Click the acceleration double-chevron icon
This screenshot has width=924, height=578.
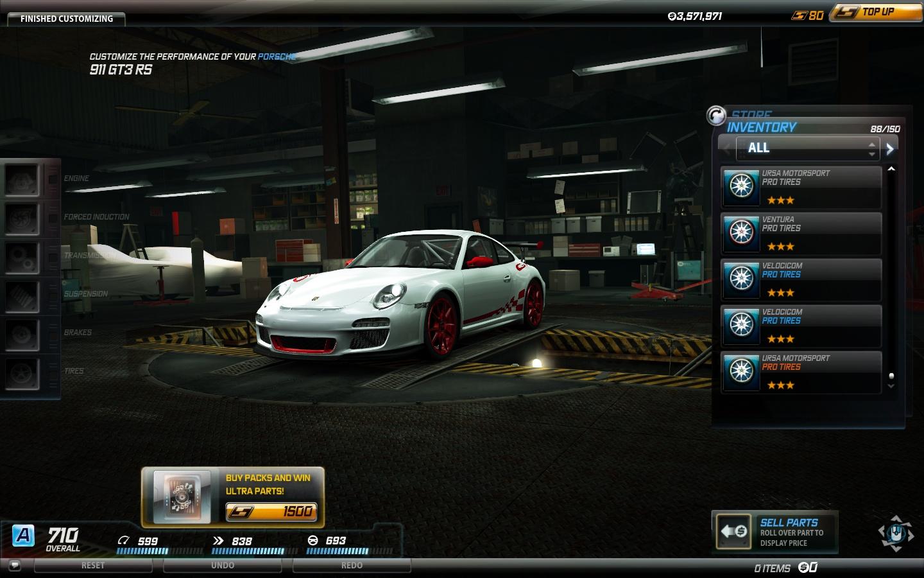[218, 541]
